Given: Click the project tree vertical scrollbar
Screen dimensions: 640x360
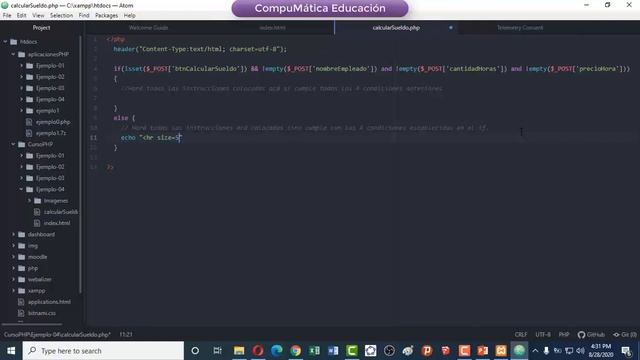Looking at the screenshot, I should [x=80, y=163].
